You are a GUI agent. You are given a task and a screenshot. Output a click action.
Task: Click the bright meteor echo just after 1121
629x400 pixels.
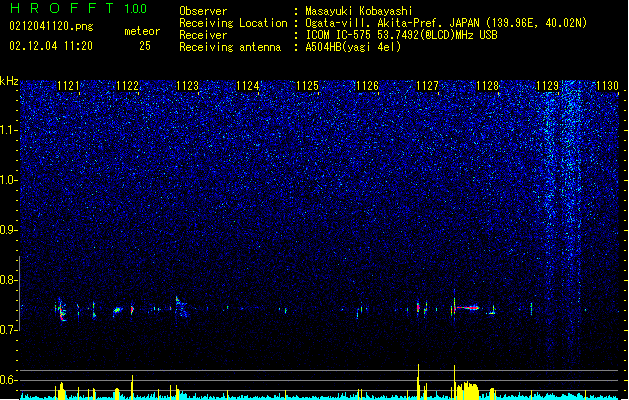coord(61,310)
